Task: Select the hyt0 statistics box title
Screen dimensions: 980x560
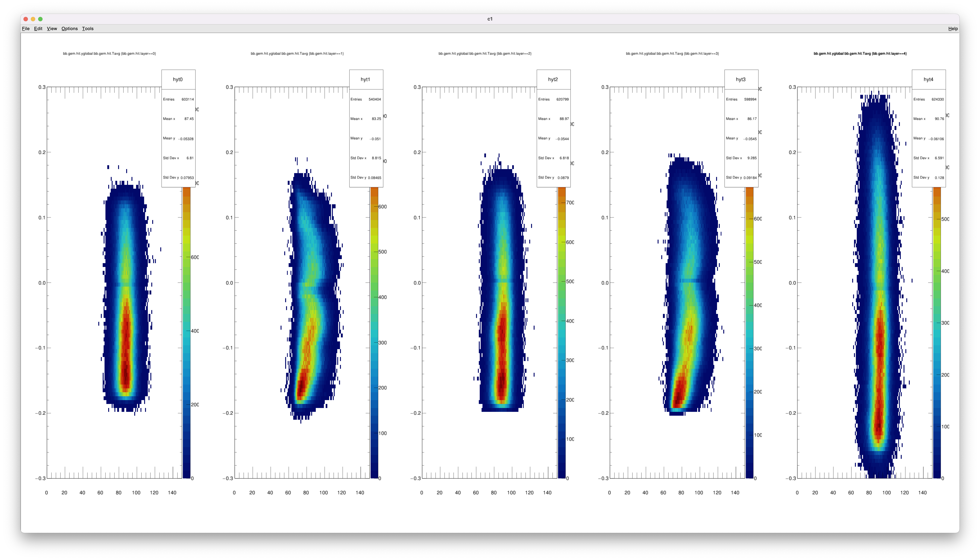Action: [x=178, y=79]
